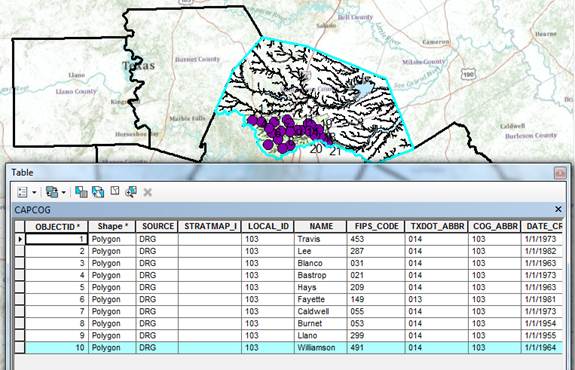Select the CAPCOG table tab
The height and width of the screenshot is (370, 575).
(x=32, y=210)
